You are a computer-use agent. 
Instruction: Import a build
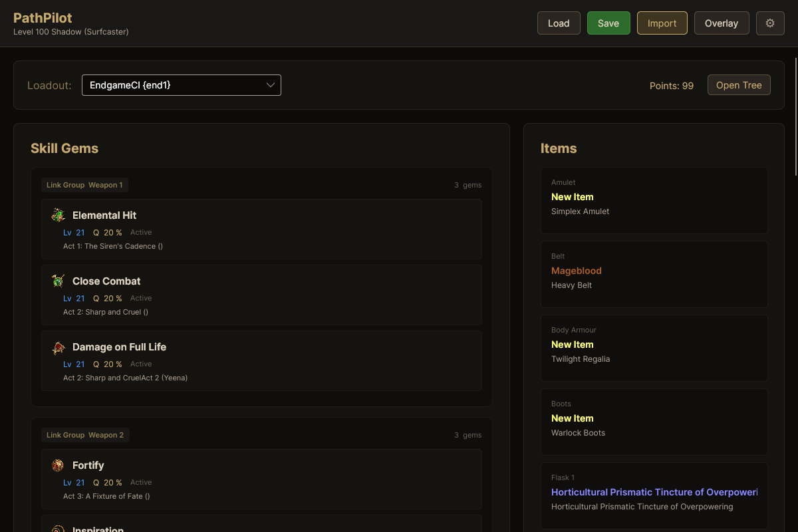click(662, 23)
